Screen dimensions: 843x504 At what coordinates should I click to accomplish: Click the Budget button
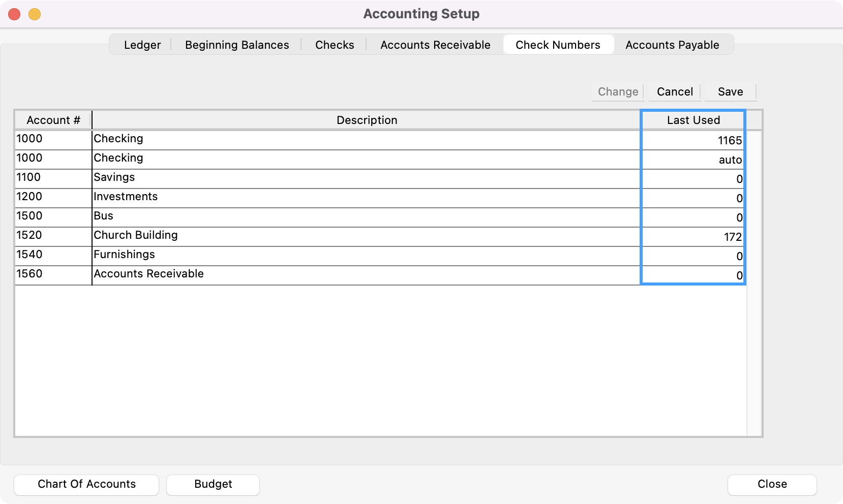213,484
